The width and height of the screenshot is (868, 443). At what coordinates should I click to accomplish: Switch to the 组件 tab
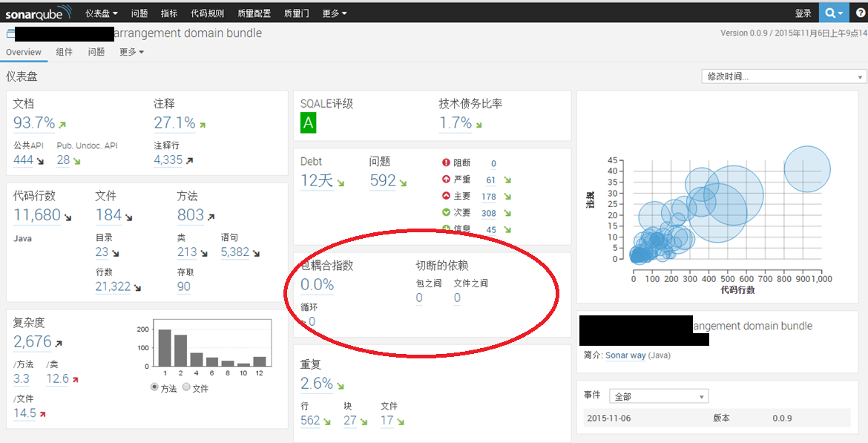(x=65, y=52)
